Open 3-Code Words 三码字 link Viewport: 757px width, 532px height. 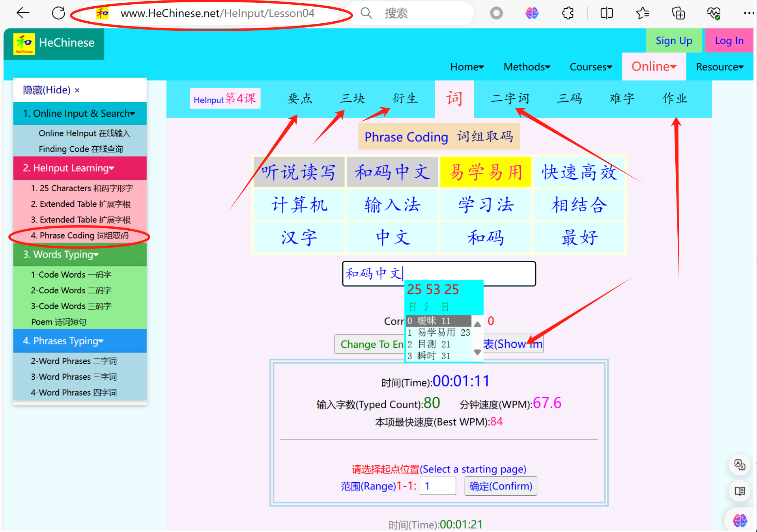pyautogui.click(x=71, y=306)
